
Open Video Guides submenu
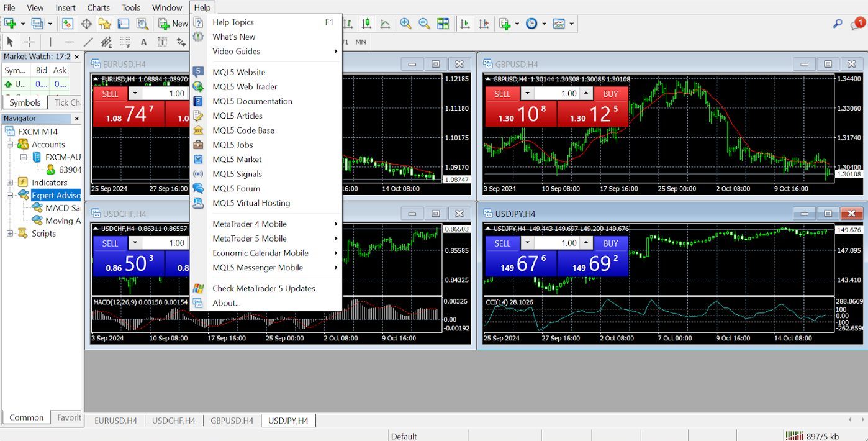(266, 52)
